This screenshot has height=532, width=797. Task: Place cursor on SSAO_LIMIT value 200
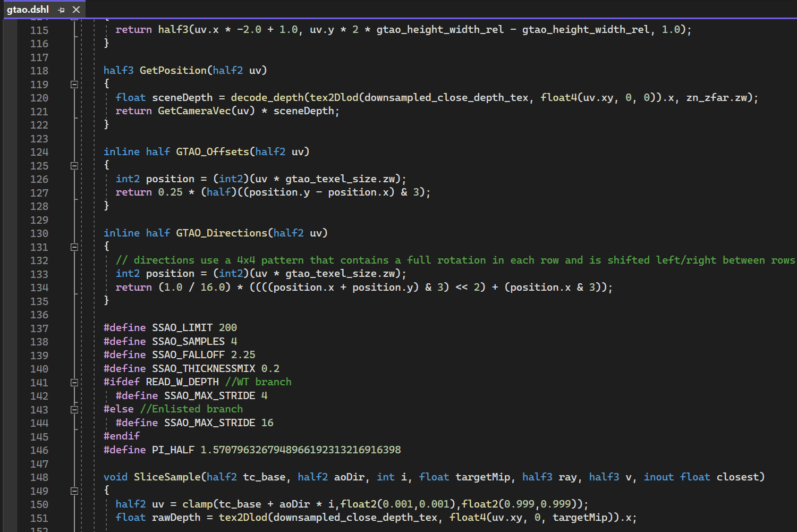[x=228, y=328]
